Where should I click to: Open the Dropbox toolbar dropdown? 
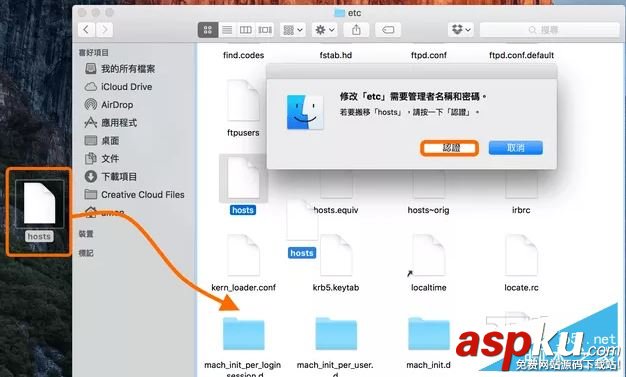461,30
